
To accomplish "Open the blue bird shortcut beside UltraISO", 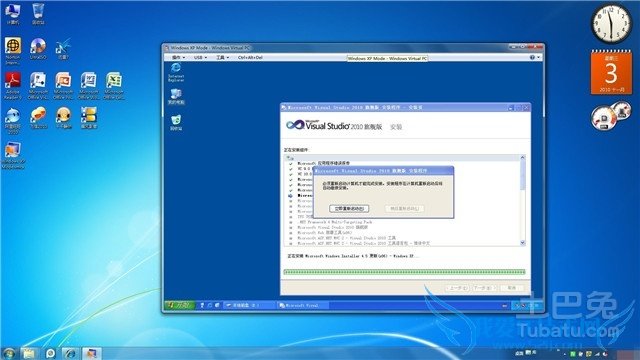I will point(63,49).
